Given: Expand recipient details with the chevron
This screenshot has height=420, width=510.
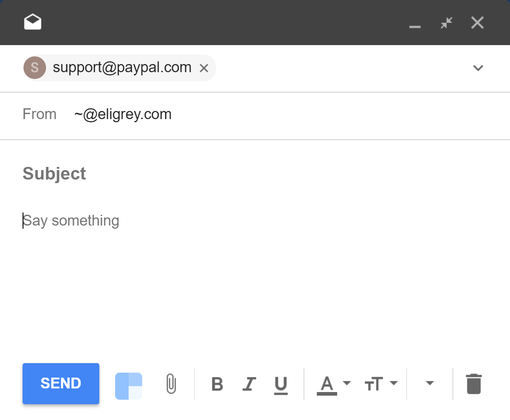Looking at the screenshot, I should (478, 68).
